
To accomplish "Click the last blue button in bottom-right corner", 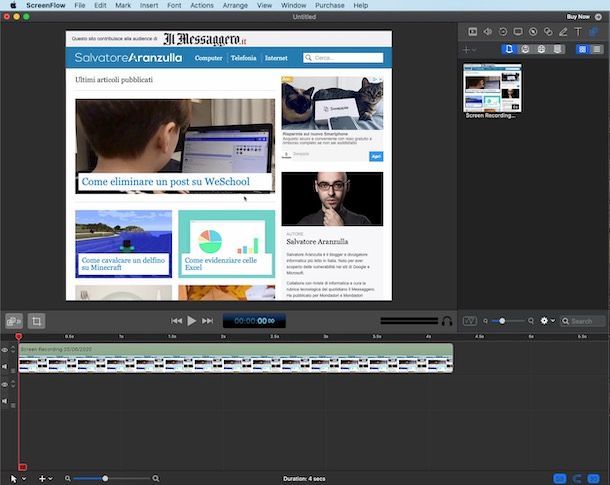I will point(594,478).
